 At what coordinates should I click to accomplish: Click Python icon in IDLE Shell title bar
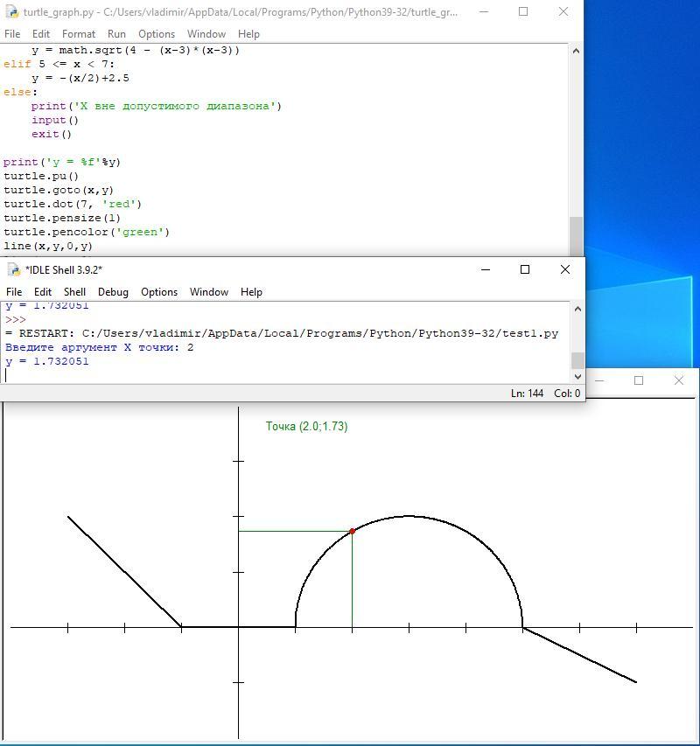coord(14,269)
